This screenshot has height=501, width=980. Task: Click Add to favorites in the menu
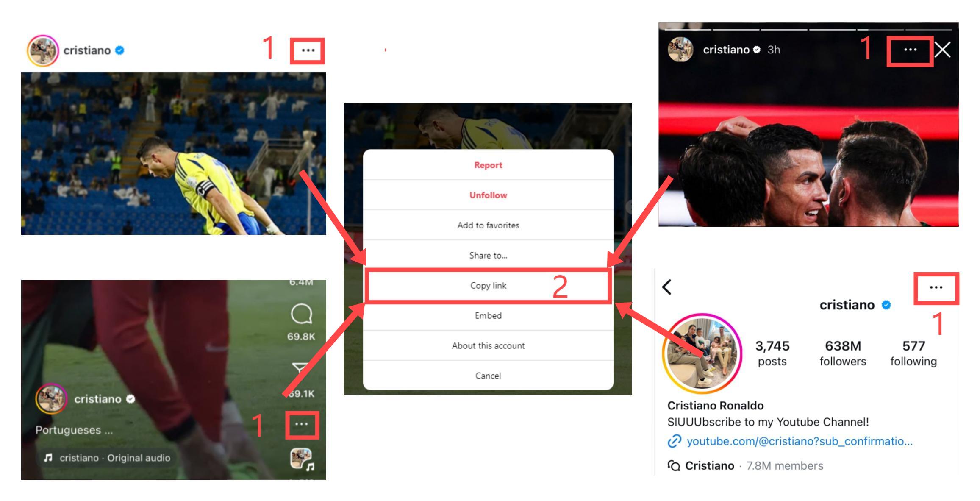click(x=487, y=225)
